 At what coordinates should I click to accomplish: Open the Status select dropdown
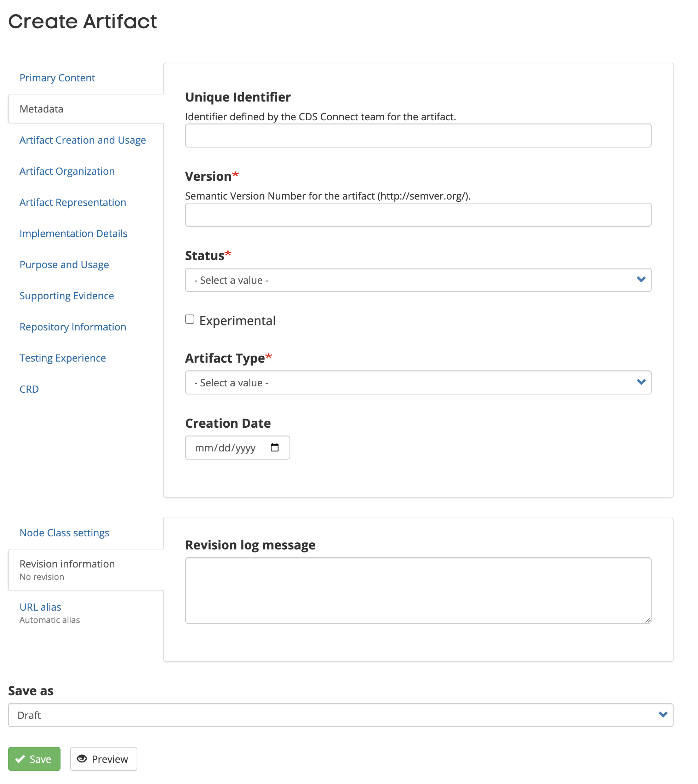[x=418, y=279]
